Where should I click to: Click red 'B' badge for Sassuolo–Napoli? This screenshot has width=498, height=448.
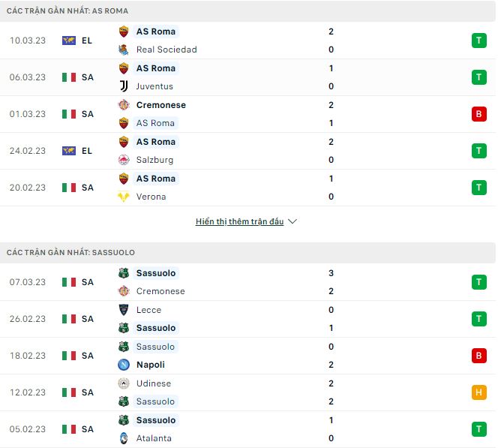pyautogui.click(x=478, y=356)
